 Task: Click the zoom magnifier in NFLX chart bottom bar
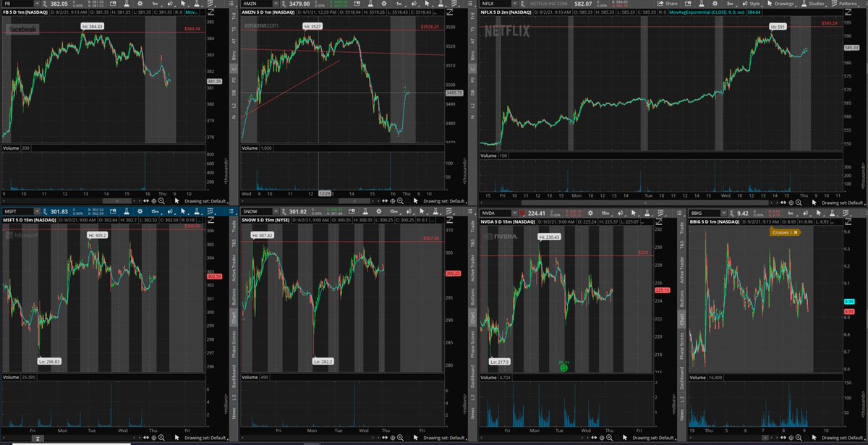pyautogui.click(x=799, y=203)
